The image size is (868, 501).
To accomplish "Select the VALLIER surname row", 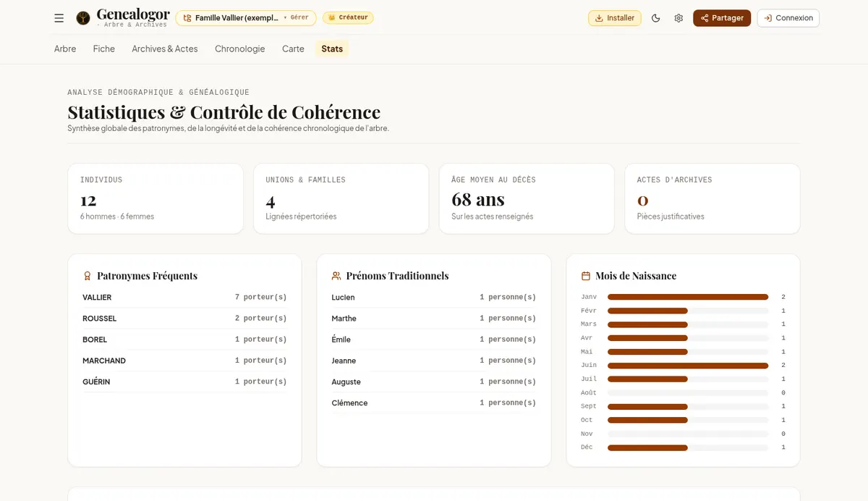I will 184,298.
